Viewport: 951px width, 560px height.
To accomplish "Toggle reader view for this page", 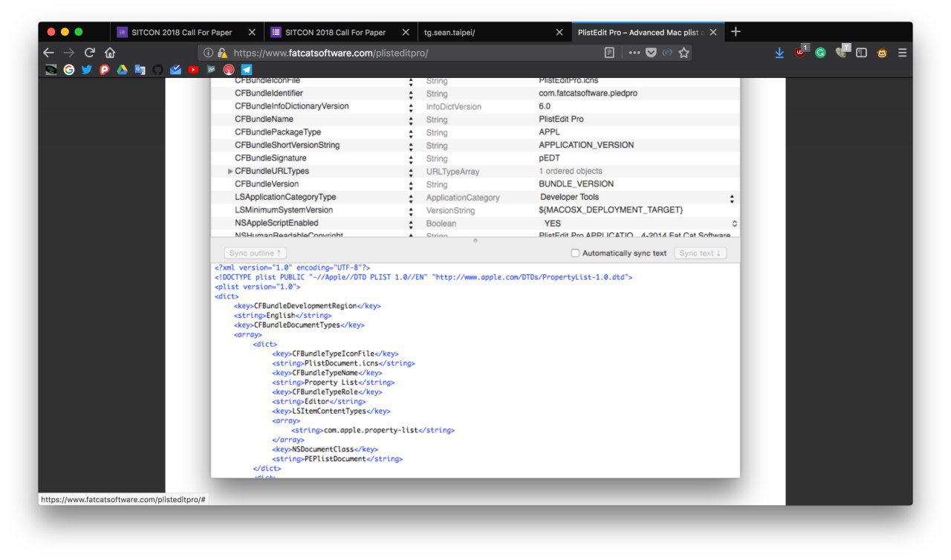I will click(x=609, y=53).
